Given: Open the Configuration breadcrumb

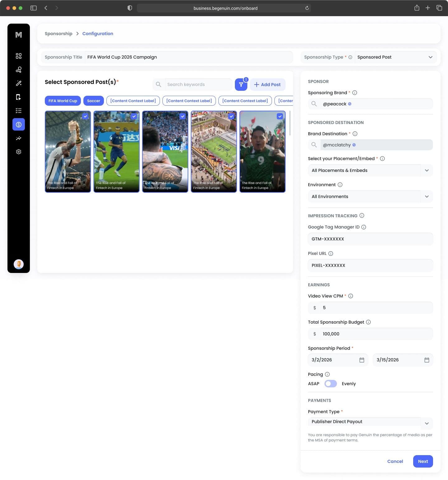Looking at the screenshot, I should click(98, 34).
